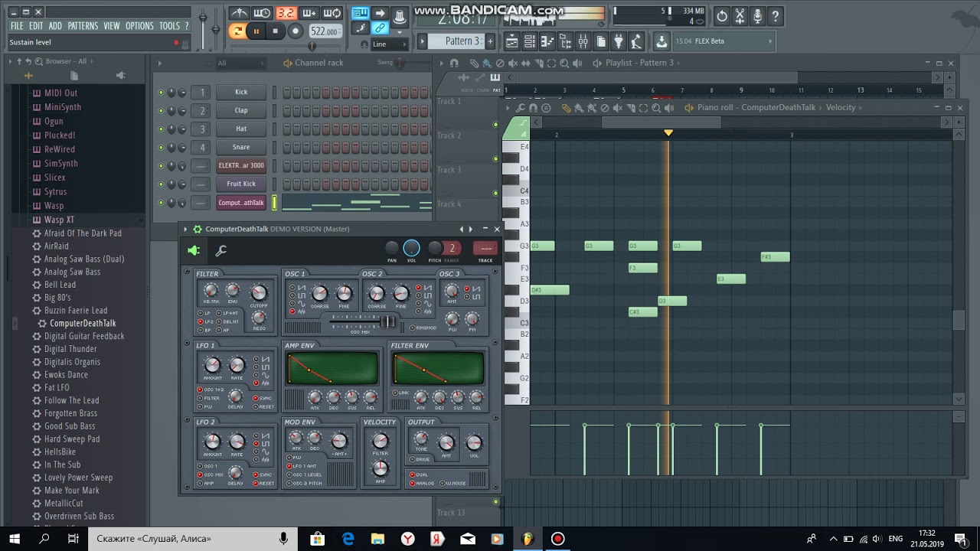
Task: Click the ELEKTR..ar 3000 channel button
Action: pyautogui.click(x=241, y=165)
